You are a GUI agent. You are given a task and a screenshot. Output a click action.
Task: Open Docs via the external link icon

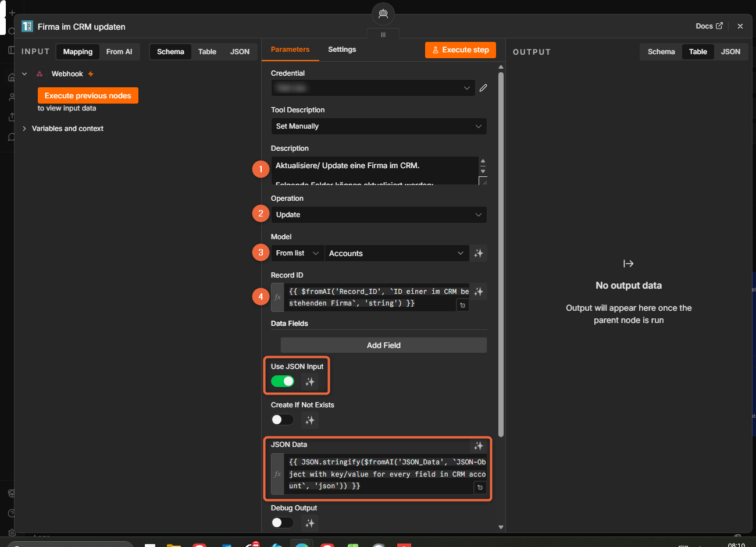[719, 26]
